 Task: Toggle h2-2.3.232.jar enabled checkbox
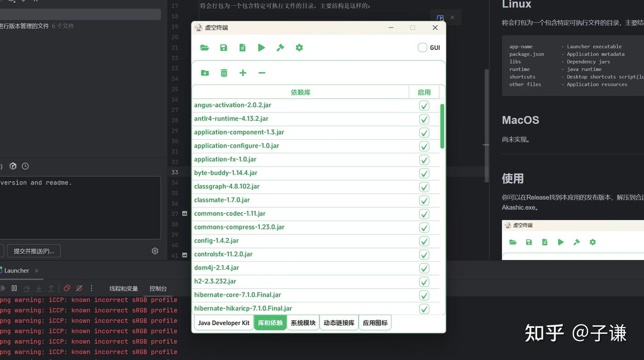point(424,282)
